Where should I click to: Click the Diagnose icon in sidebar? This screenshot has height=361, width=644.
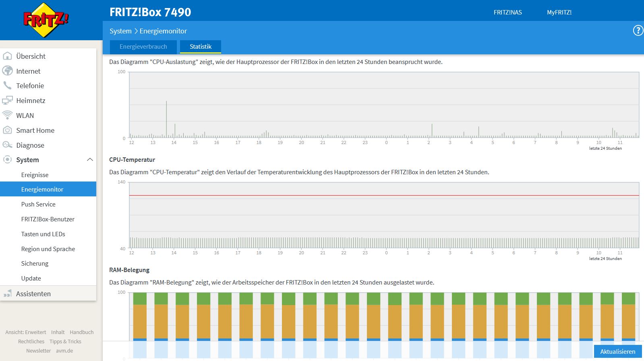7,145
